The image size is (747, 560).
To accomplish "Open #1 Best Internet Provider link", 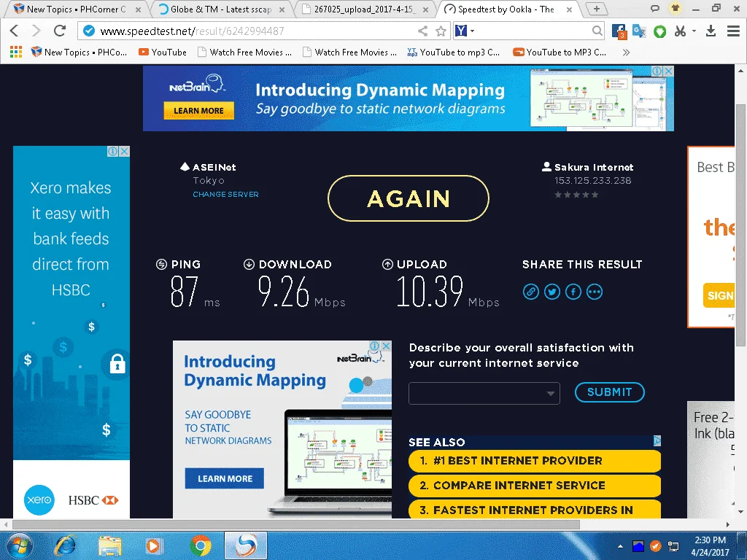I will 535,461.
